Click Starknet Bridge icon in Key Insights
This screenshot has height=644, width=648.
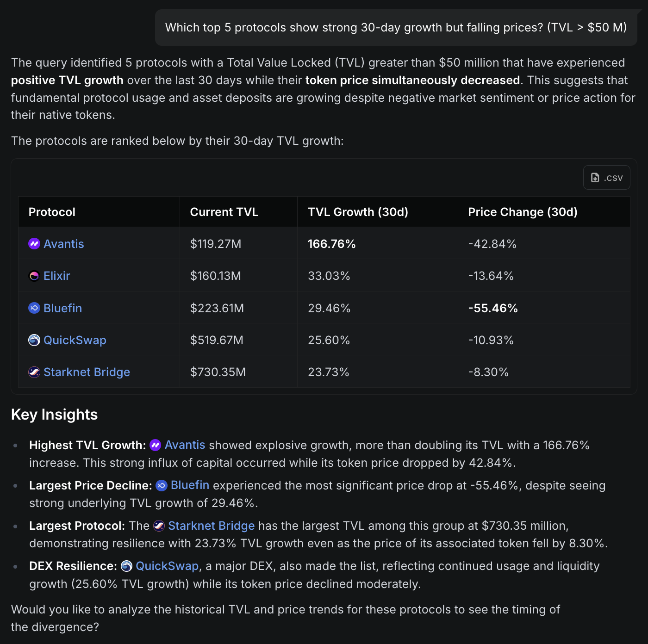point(159,526)
